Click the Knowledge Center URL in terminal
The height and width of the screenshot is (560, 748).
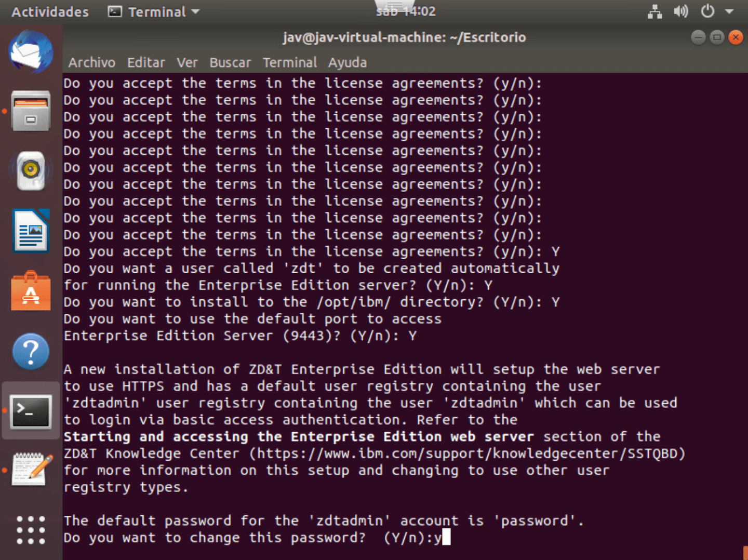(468, 454)
